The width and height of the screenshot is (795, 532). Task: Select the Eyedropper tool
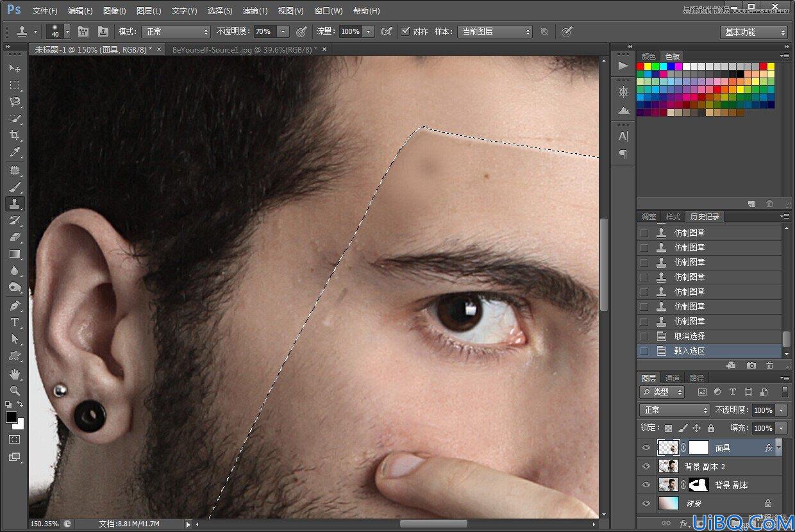(x=15, y=152)
